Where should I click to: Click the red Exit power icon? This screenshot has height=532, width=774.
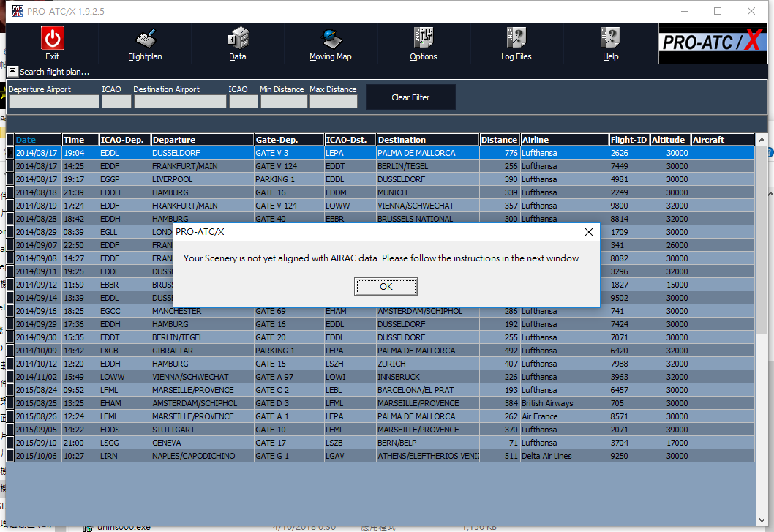point(53,39)
